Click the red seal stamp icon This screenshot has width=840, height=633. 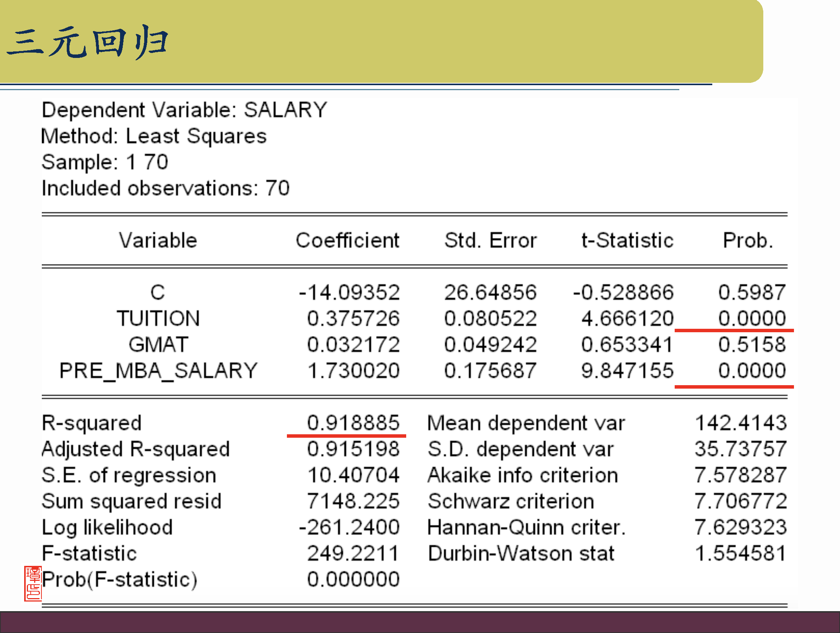pos(33,583)
